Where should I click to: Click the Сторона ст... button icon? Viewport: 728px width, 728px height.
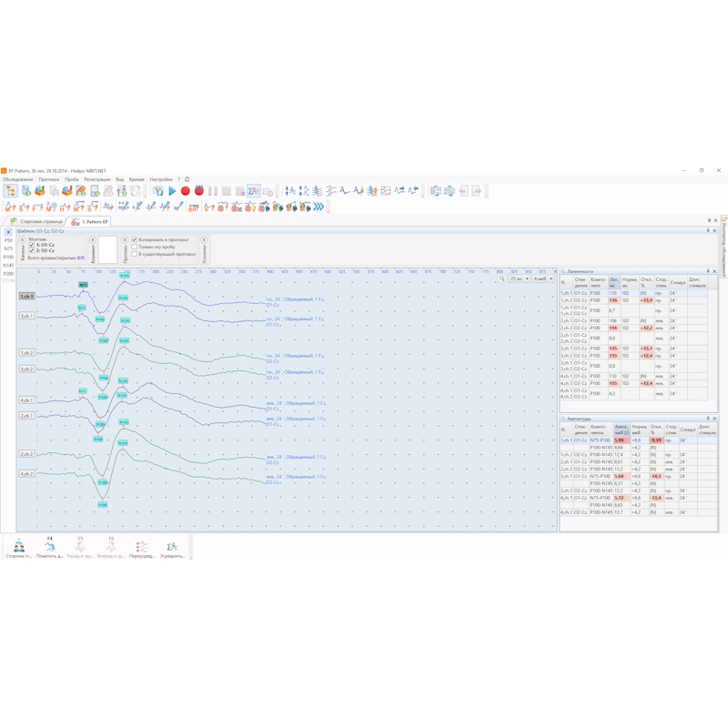point(19,547)
